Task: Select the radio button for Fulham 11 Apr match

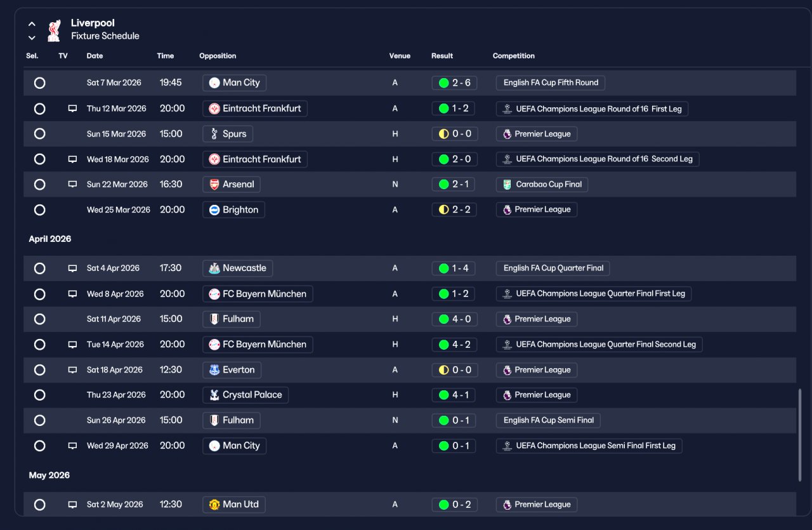Action: [x=39, y=319]
